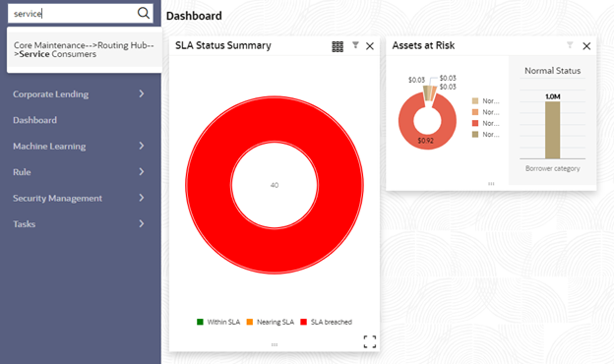This screenshot has height=364, width=614.
Task: Click second 'Nor...' orange legend entry
Action: 486,112
